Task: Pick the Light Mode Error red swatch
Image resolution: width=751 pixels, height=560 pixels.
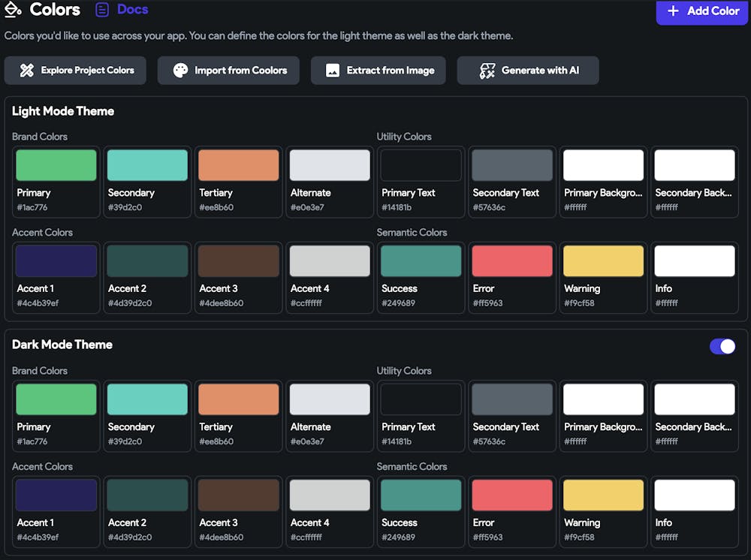Action: click(x=512, y=261)
